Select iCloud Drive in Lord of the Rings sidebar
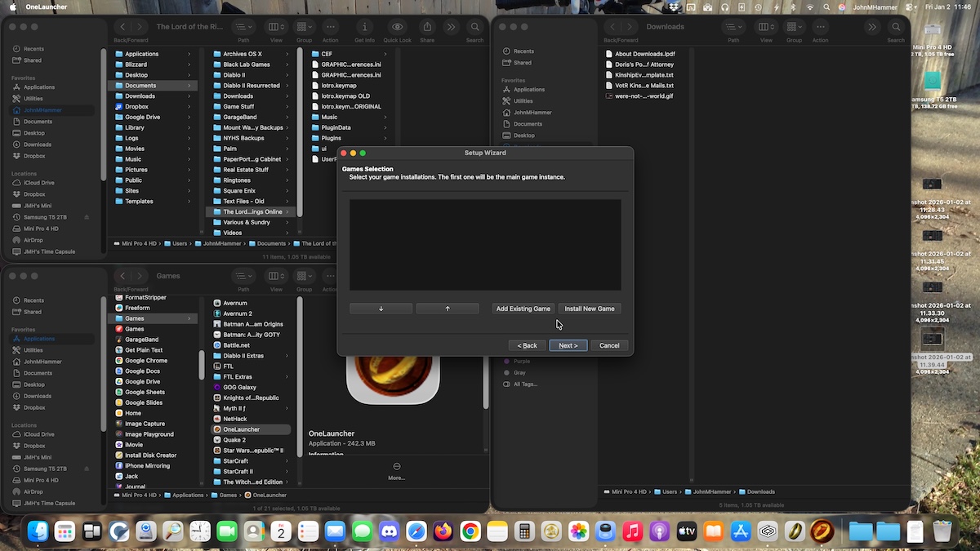 (x=38, y=183)
